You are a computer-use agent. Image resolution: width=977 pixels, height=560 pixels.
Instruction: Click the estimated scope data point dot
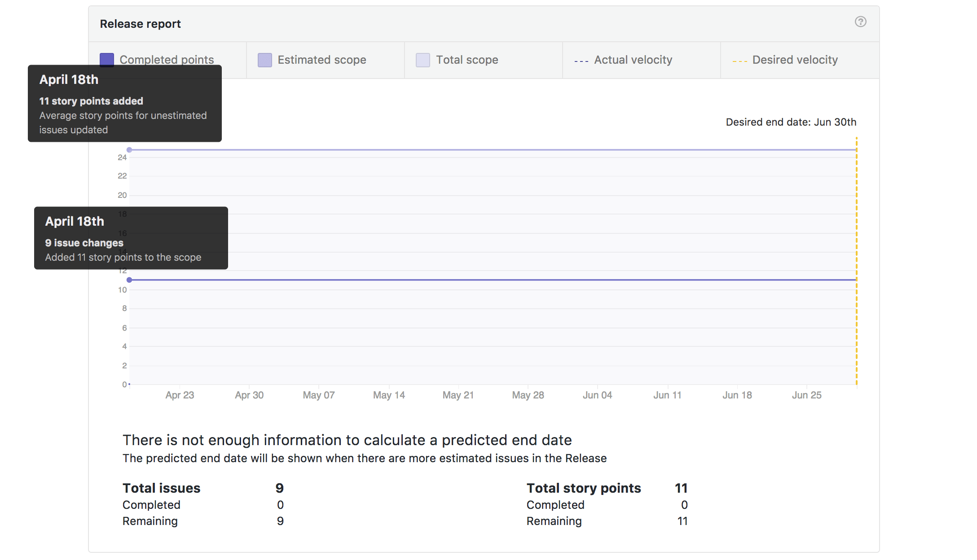click(x=129, y=280)
